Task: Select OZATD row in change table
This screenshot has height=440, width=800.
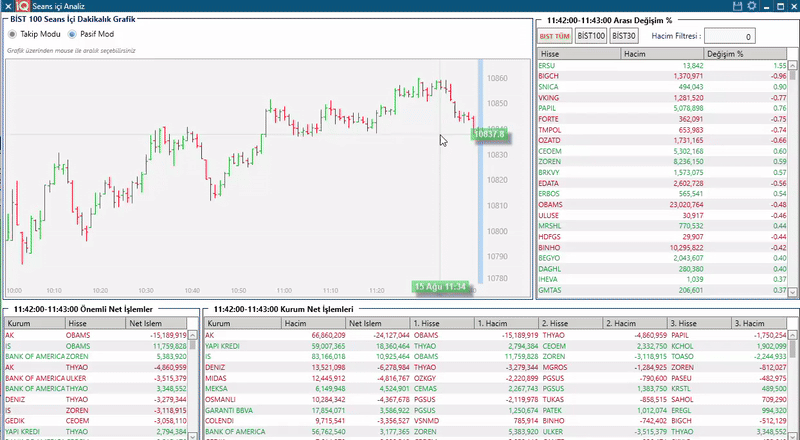Action: (662, 140)
